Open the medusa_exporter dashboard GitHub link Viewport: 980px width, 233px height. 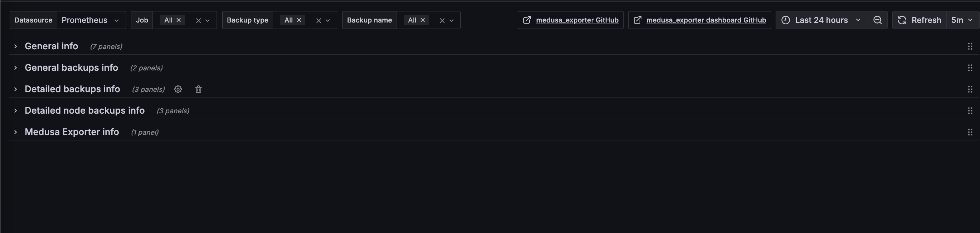point(706,20)
